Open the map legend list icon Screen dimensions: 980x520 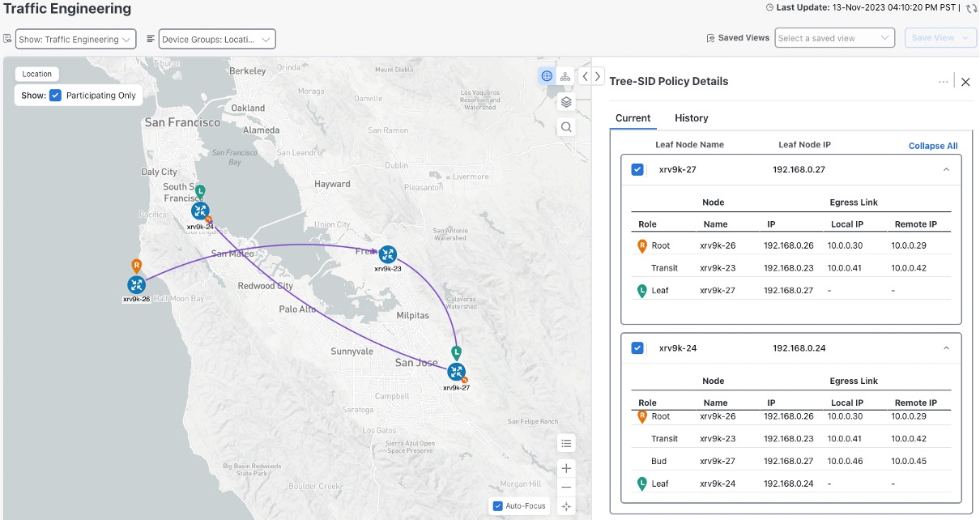(x=567, y=443)
